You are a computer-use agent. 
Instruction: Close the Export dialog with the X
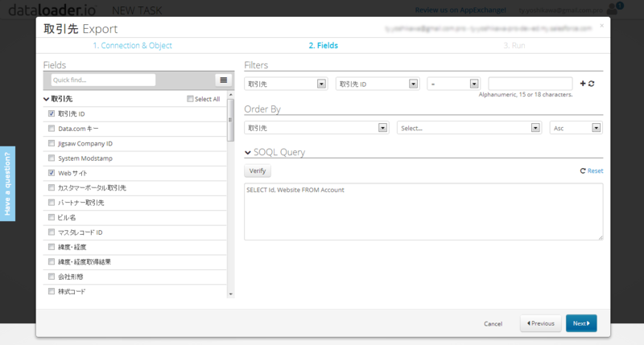click(x=601, y=26)
